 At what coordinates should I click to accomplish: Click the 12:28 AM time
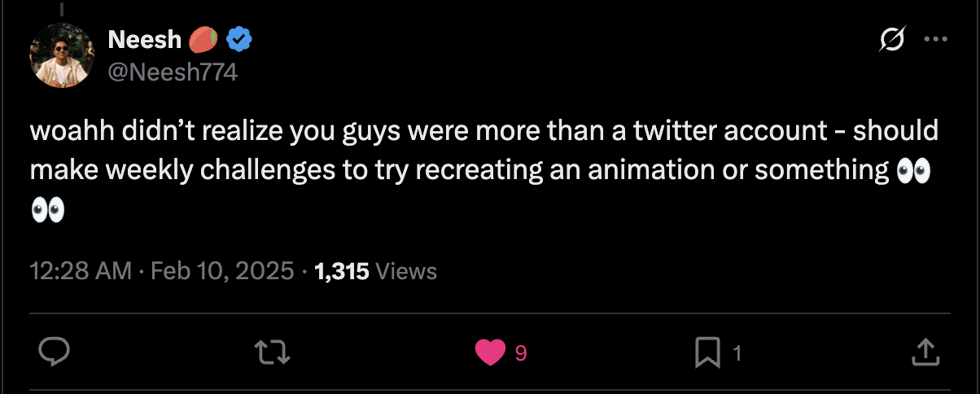[x=80, y=271]
